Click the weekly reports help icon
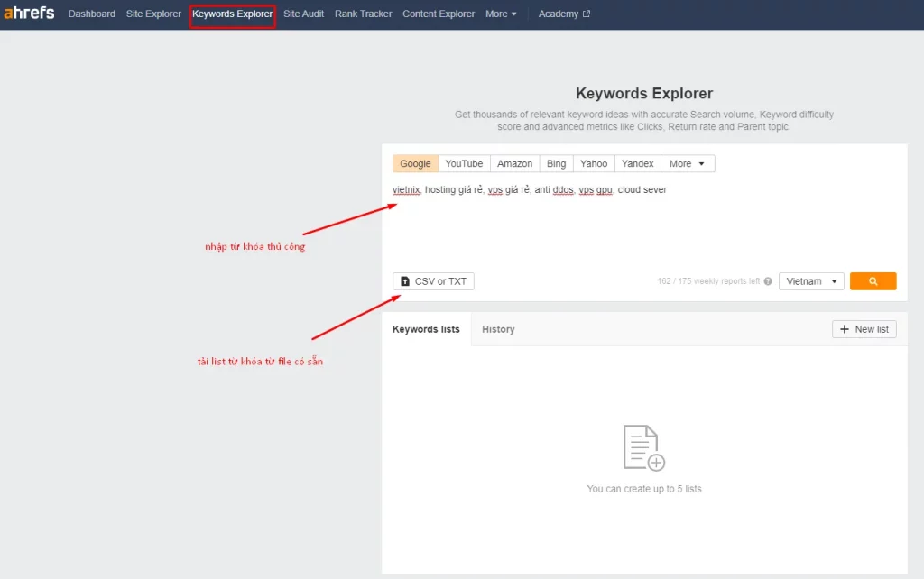Viewport: 924px width, 579px height. [768, 281]
